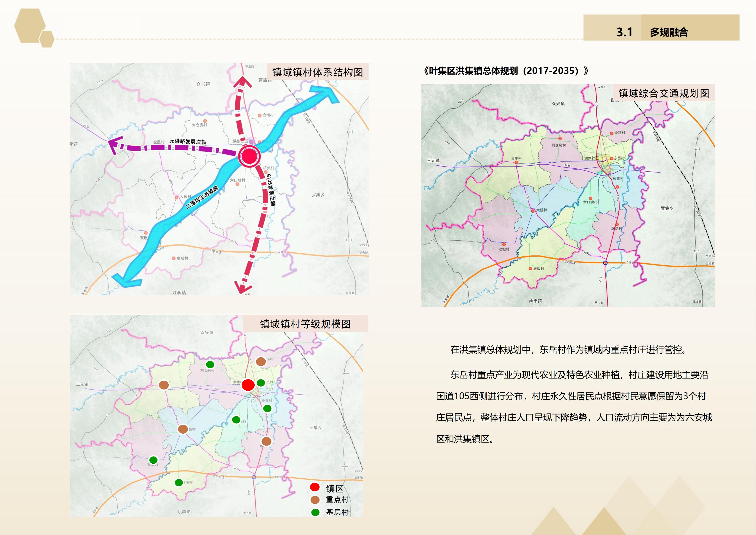Click the brown 重点村 legend dot

click(x=315, y=500)
